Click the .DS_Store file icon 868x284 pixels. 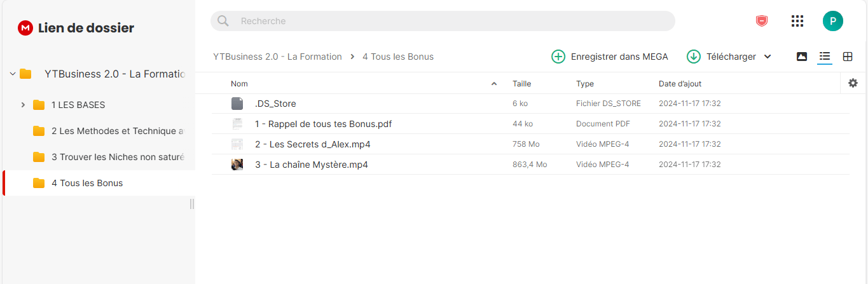click(x=237, y=104)
